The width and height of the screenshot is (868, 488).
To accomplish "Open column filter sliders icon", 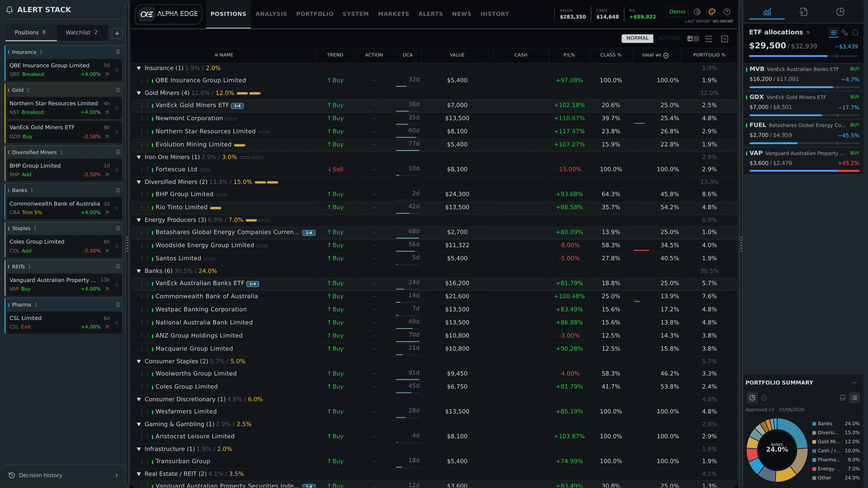I will tap(709, 39).
